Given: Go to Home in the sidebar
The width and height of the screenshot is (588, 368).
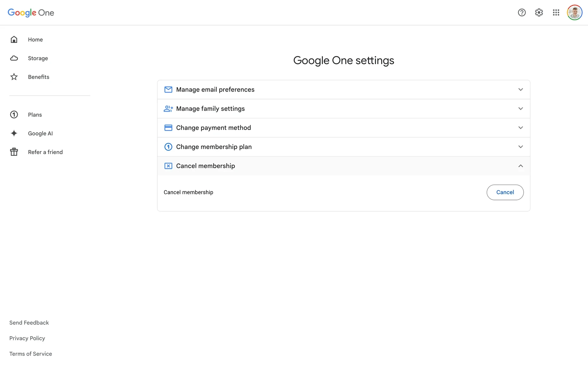Looking at the screenshot, I should coord(35,40).
